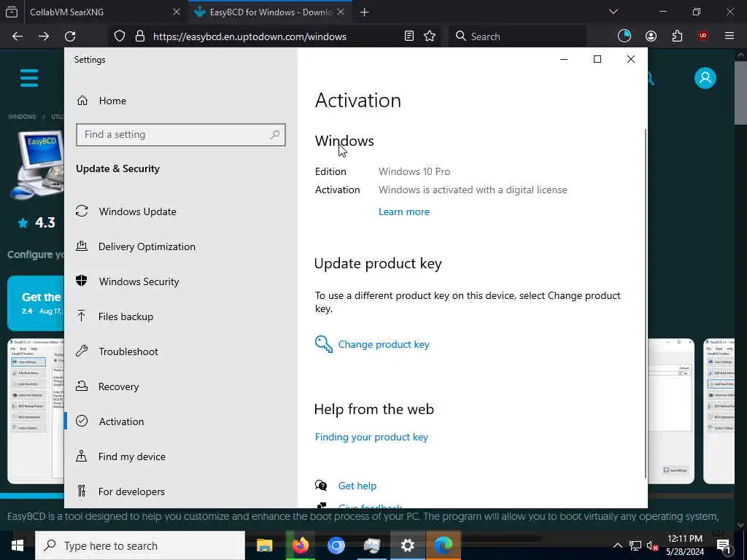Click the Windows Start button
This screenshot has width=747, height=560.
[x=18, y=545]
